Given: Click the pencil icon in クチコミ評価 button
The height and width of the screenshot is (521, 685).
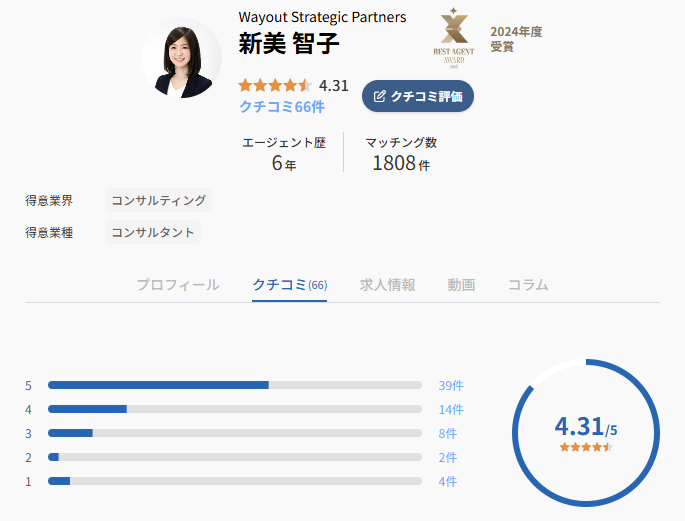Looking at the screenshot, I should [x=379, y=96].
